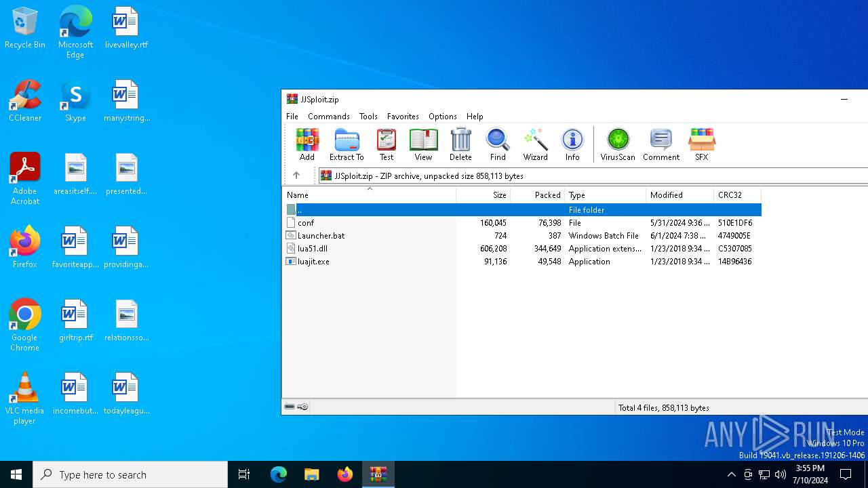Show archive Info
Viewport: 868px width, 488px height.
[x=572, y=145]
